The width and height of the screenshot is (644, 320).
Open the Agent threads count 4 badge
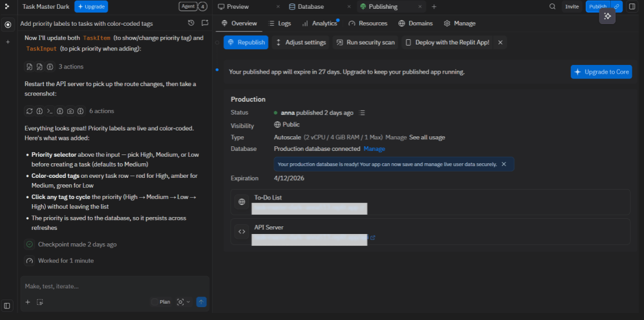coord(202,6)
